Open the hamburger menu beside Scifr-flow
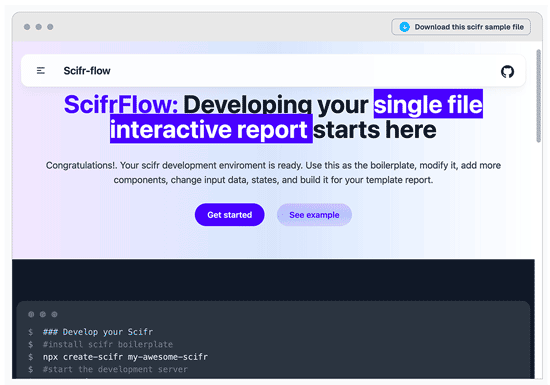The image size is (550, 385). (41, 71)
